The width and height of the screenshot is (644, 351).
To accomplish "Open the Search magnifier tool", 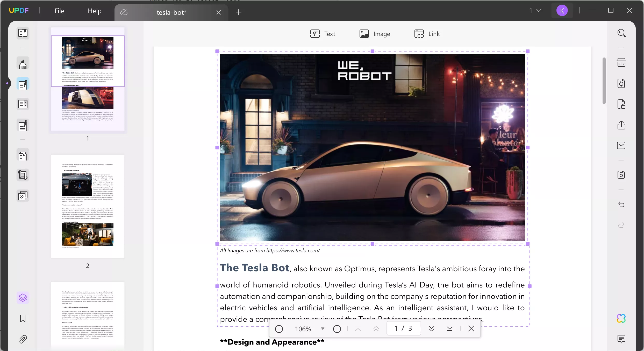I will tap(621, 33).
